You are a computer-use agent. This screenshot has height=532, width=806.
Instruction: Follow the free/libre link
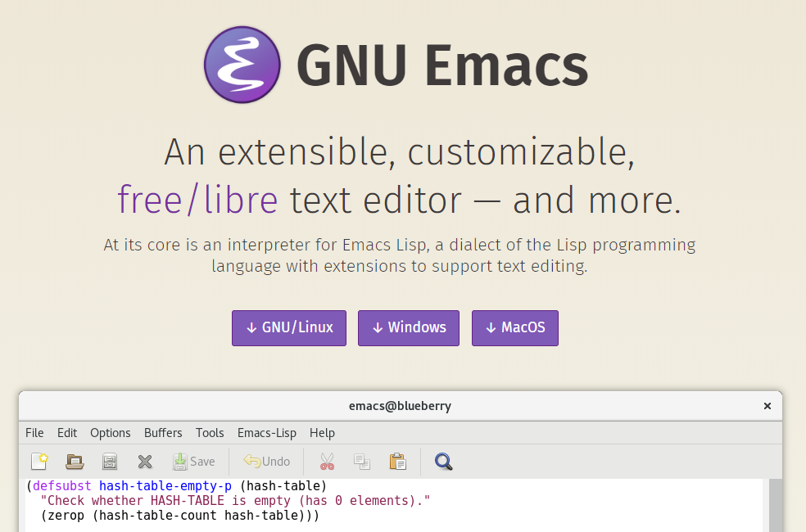coord(198,200)
